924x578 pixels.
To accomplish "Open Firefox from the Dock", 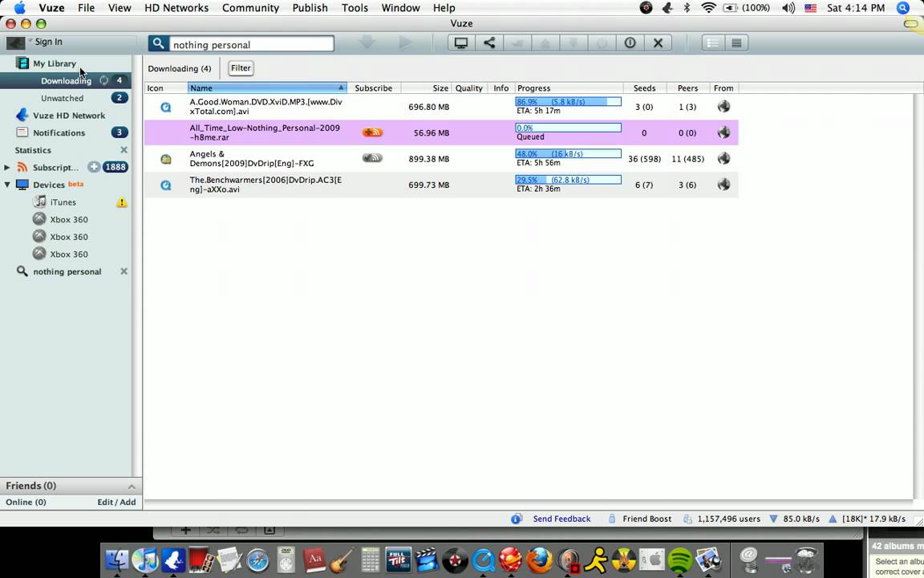I will (x=539, y=560).
